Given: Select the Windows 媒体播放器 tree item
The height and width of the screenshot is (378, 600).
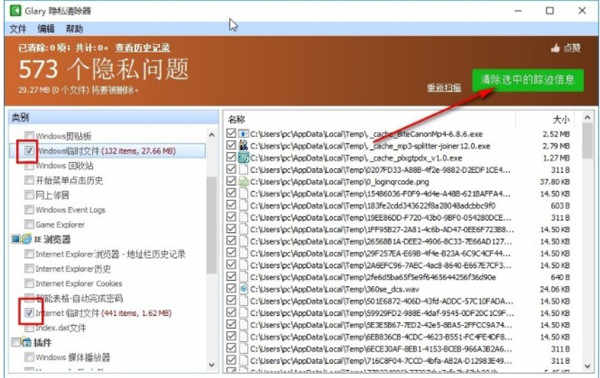Looking at the screenshot, I should [x=73, y=357].
